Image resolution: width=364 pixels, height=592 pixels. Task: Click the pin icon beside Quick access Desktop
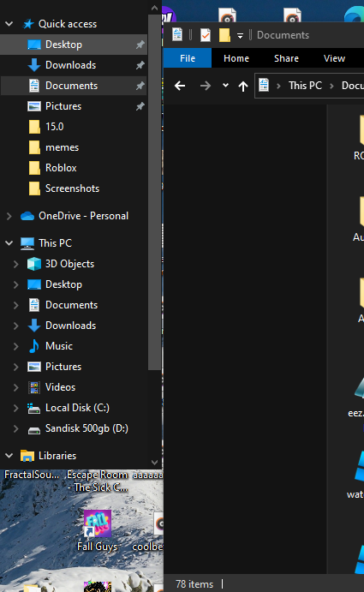click(x=140, y=45)
